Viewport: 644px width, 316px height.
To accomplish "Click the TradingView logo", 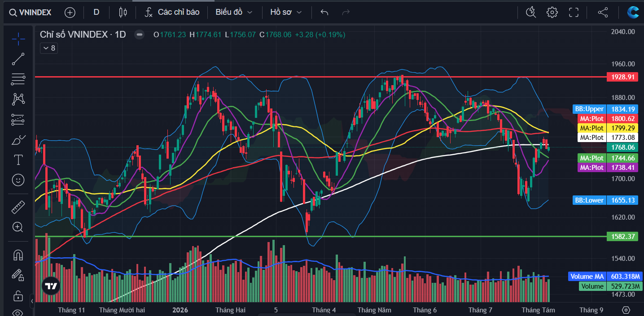I will 51,286.
